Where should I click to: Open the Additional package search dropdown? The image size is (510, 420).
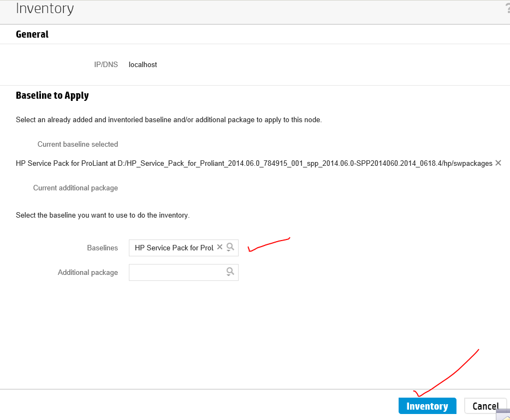point(230,272)
